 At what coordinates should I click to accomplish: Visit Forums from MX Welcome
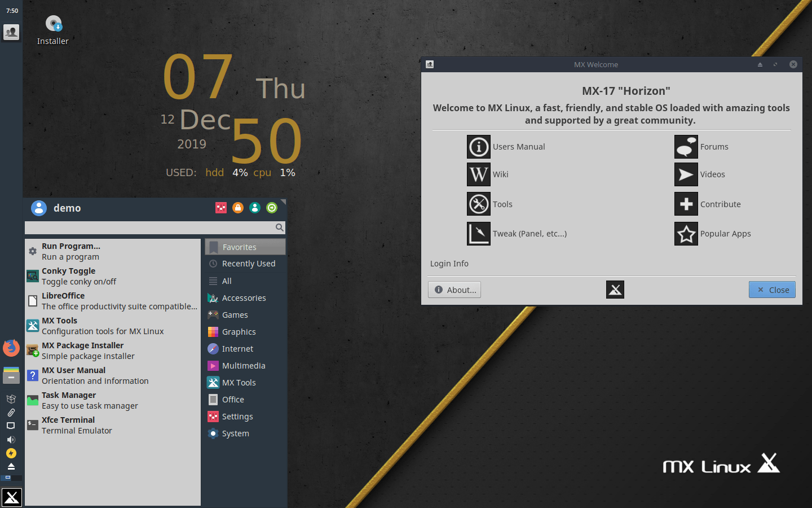[686, 147]
